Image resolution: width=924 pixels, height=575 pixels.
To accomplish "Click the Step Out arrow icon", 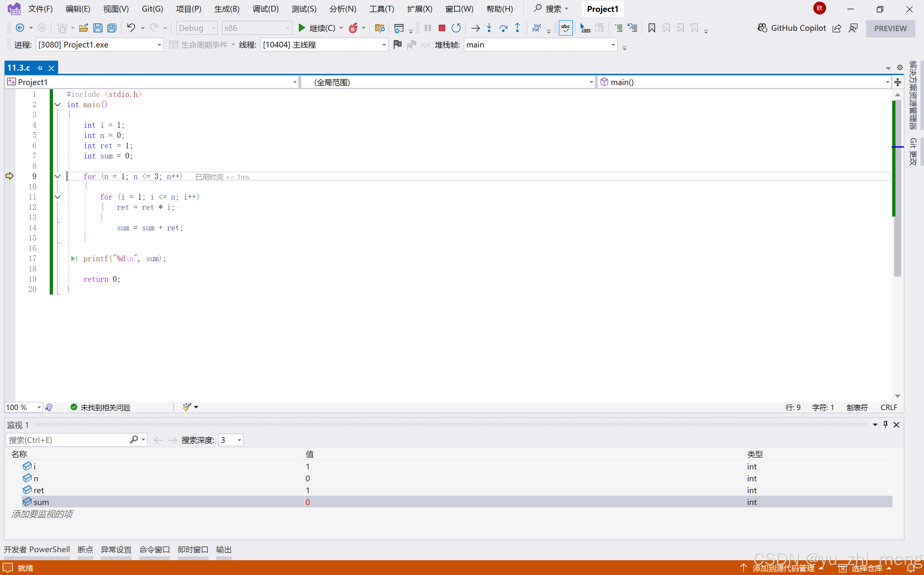I will pyautogui.click(x=517, y=28).
